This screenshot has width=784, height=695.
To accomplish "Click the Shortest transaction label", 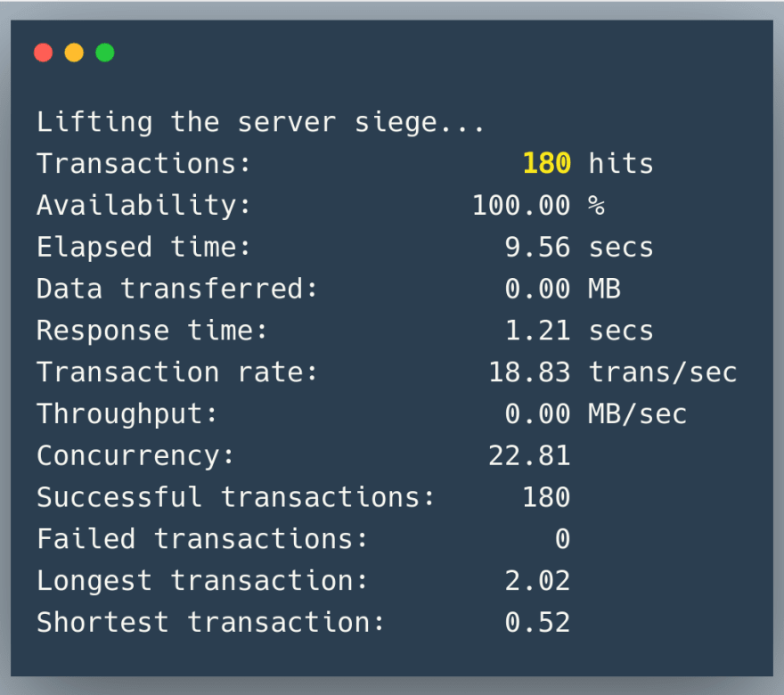I will [x=210, y=623].
